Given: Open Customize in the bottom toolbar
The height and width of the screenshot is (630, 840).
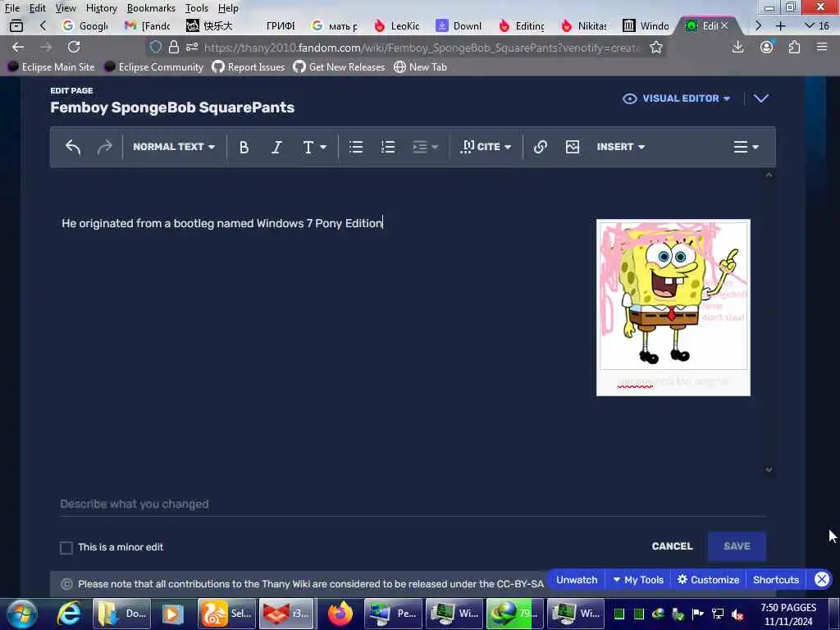Looking at the screenshot, I should coord(708,580).
